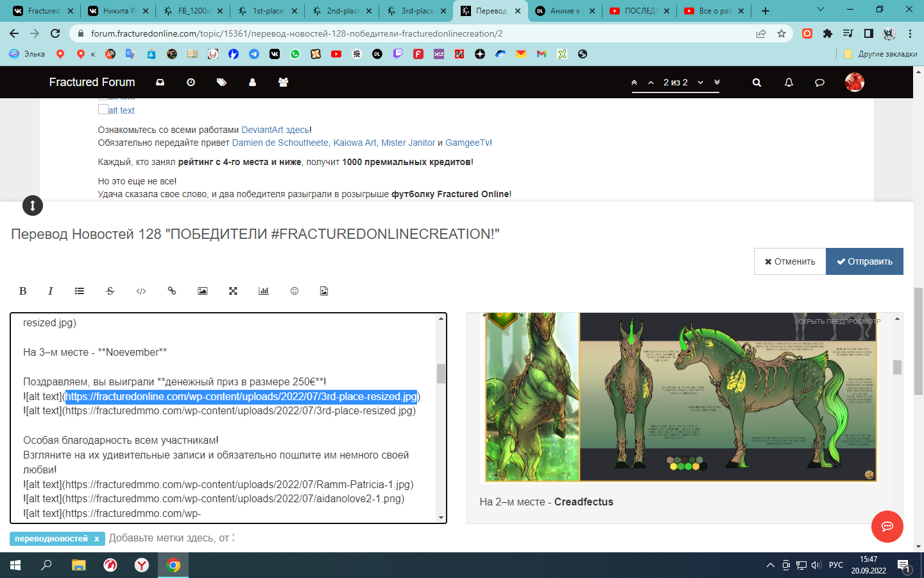
Task: Open the "DeviantArt здесь" link
Action: coord(275,130)
